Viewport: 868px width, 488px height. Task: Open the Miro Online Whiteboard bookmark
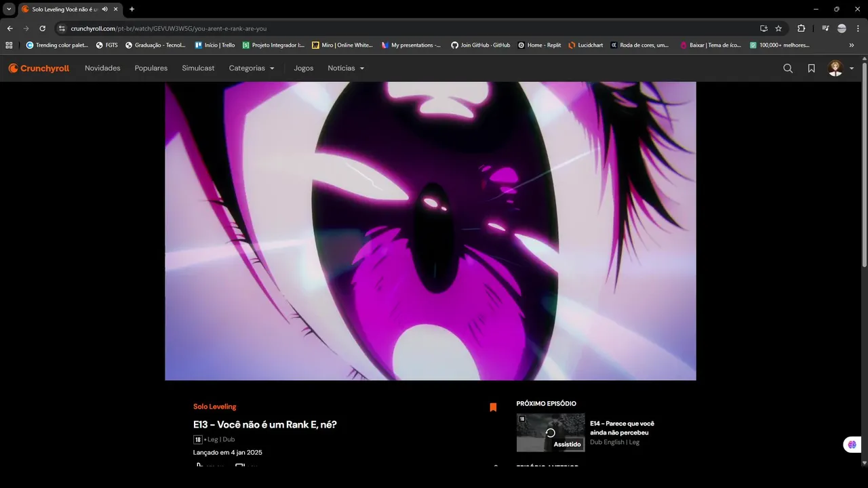click(x=342, y=45)
